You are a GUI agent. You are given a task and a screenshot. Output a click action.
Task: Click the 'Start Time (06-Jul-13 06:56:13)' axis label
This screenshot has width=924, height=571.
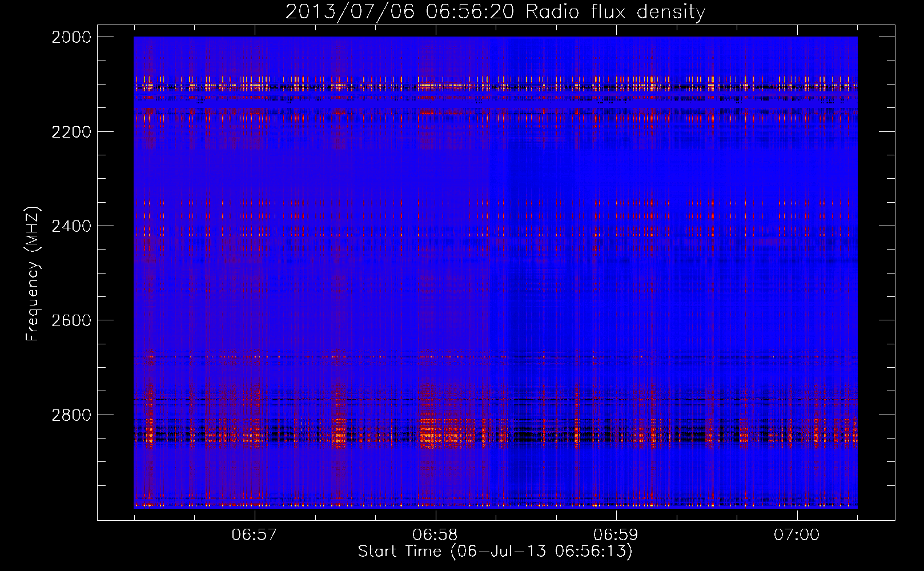click(x=495, y=551)
